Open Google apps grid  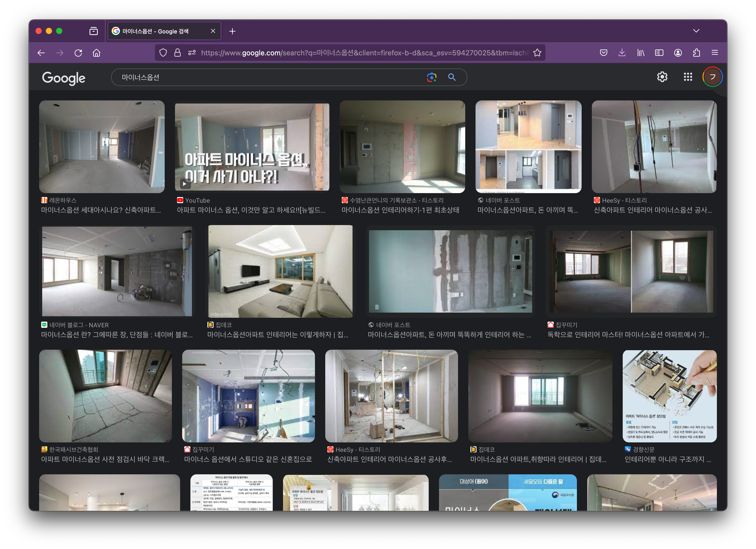(x=688, y=77)
